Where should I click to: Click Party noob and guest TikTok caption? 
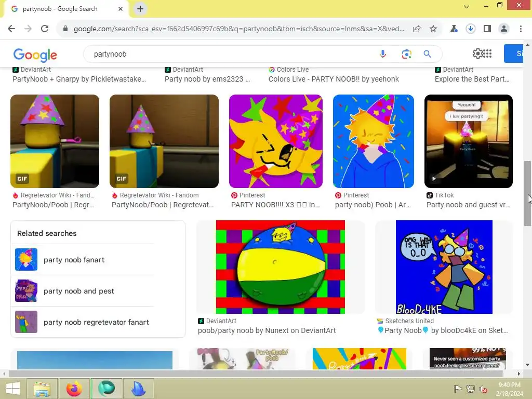[468, 205]
